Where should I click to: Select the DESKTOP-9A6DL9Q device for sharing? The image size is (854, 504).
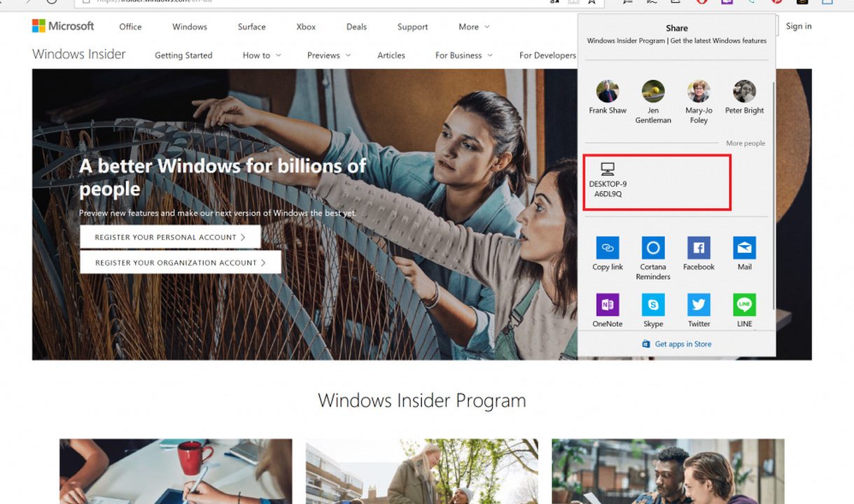point(656,181)
